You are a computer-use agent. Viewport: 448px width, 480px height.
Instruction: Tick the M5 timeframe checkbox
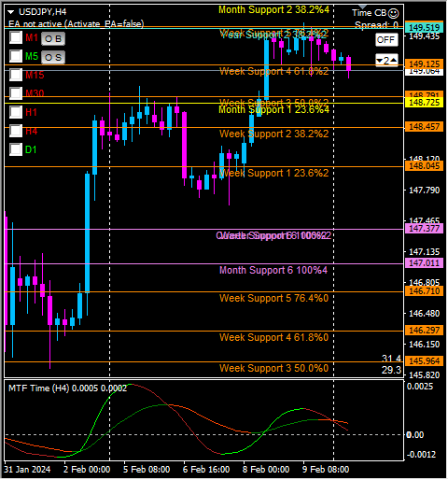pos(16,56)
